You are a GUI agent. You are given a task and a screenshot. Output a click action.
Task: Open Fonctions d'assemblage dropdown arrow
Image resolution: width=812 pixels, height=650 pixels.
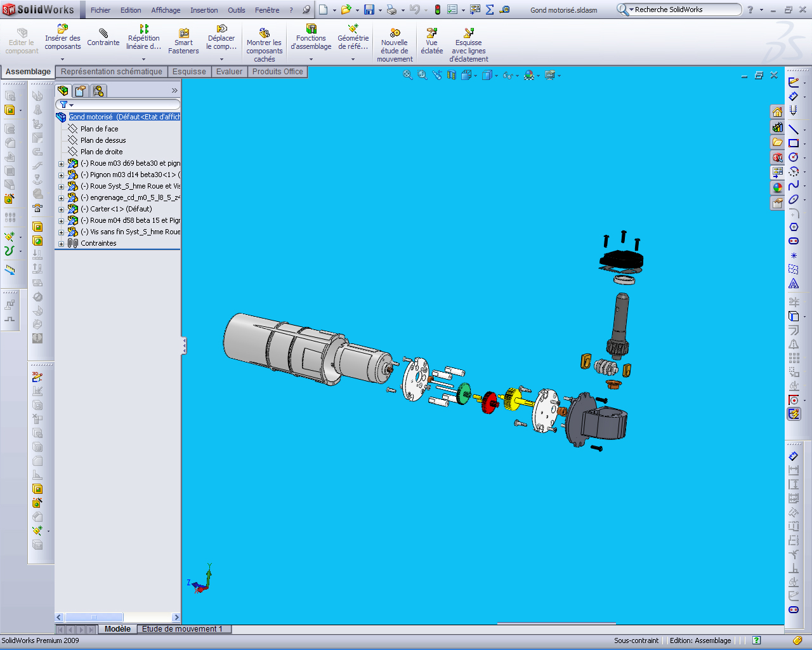(x=311, y=59)
